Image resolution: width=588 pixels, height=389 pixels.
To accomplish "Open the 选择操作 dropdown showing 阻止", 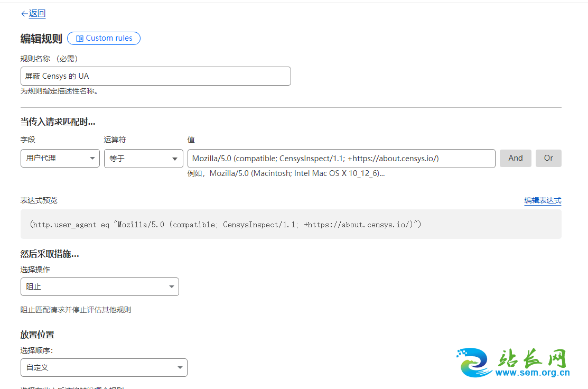I will click(x=100, y=286).
